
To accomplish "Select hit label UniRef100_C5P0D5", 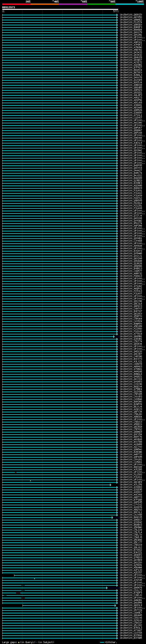I will (x=131, y=394).
